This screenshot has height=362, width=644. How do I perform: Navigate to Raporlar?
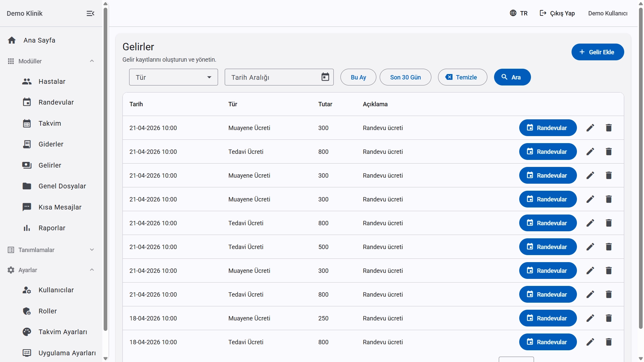[52, 228]
